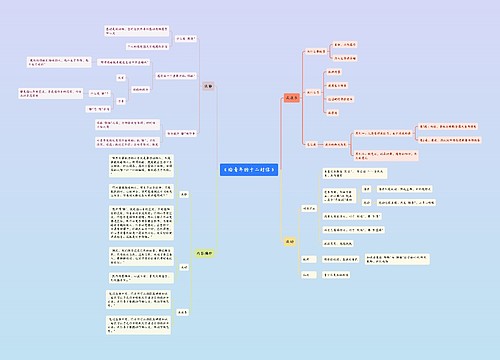The image size is (500, 360).
Task: Click the two-line pink leaf at orange branch bottom
Action: 386,156
